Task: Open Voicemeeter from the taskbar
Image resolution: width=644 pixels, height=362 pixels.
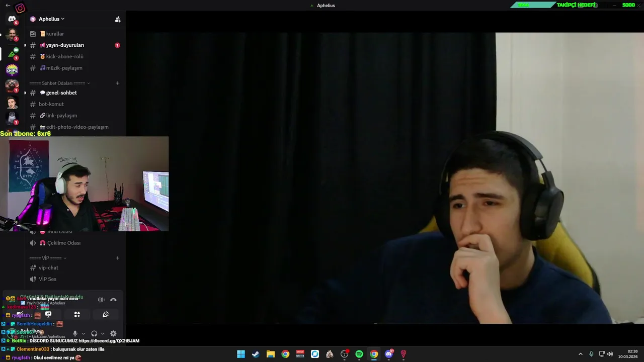Action: pos(300,354)
